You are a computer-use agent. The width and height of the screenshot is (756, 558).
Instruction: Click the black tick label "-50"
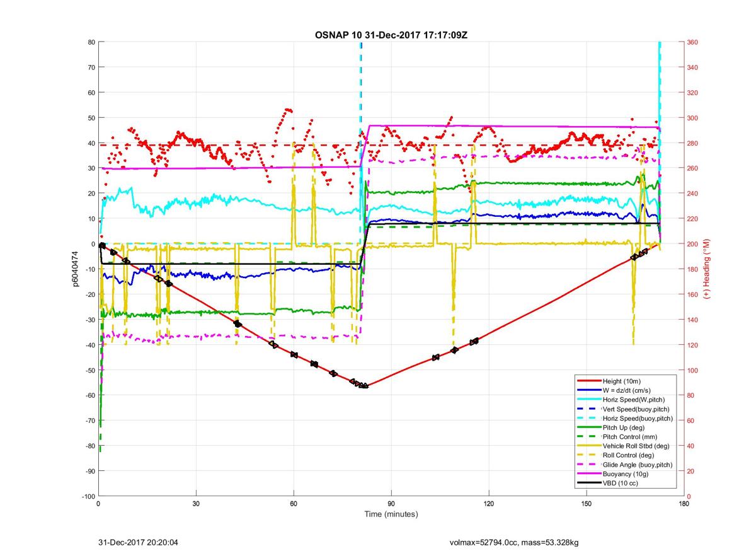coord(89,370)
